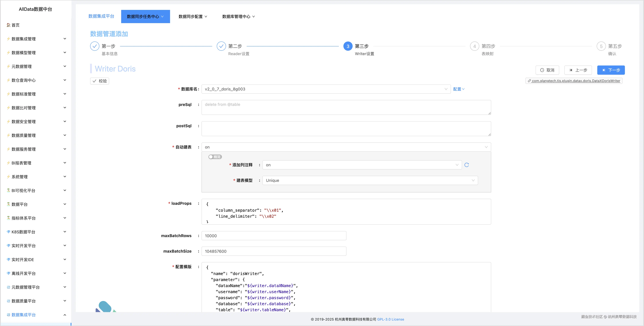This screenshot has width=644, height=326.
Task: Click the K8S数据平台 diamond icon
Action: click(x=8, y=232)
